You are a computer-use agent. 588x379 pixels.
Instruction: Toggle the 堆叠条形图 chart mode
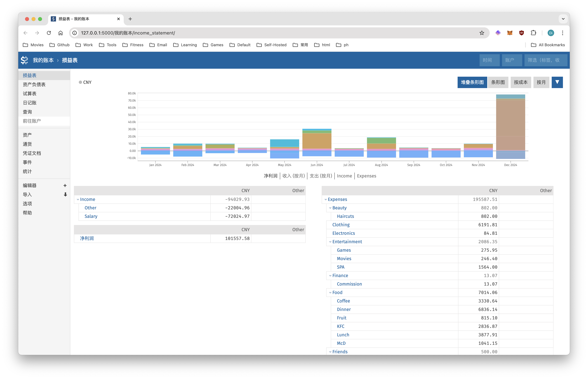pos(472,82)
